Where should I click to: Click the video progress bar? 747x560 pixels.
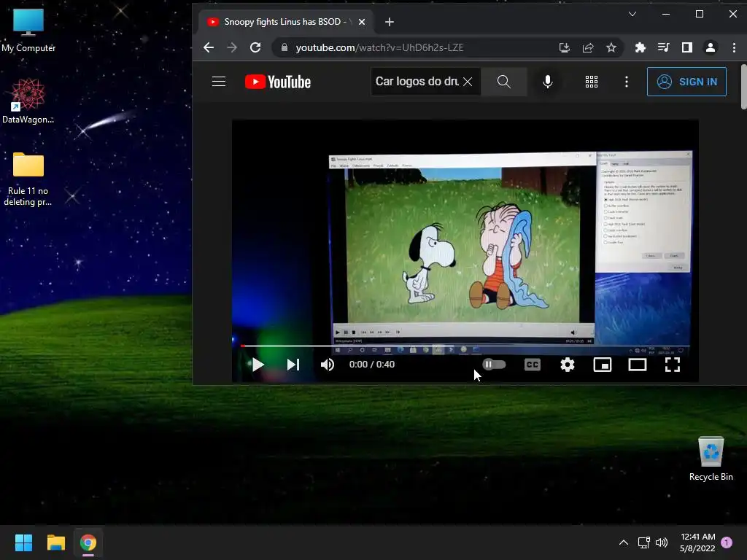click(x=465, y=346)
